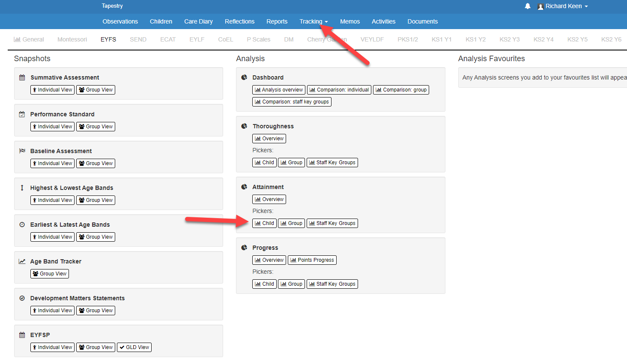Open the EYFSP GLD View
The width and height of the screenshot is (627, 364).
[134, 347]
